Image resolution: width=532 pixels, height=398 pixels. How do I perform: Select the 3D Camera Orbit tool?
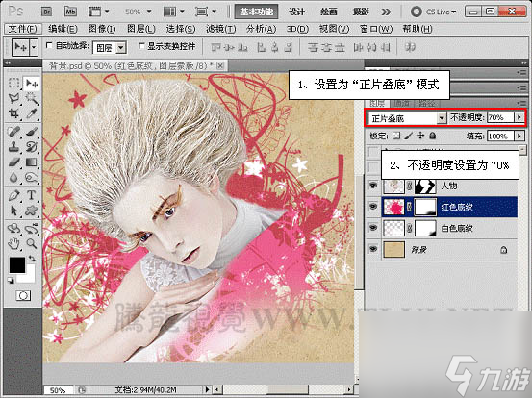32,228
